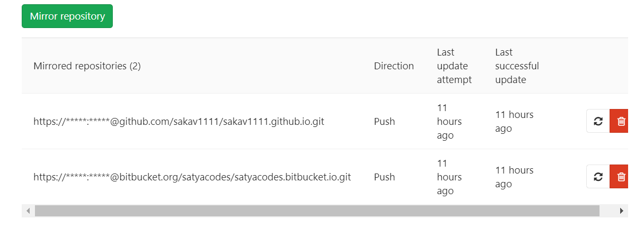The width and height of the screenshot is (644, 228).
Task: Click the horizontal scrollbar thumb
Action: click(317, 211)
